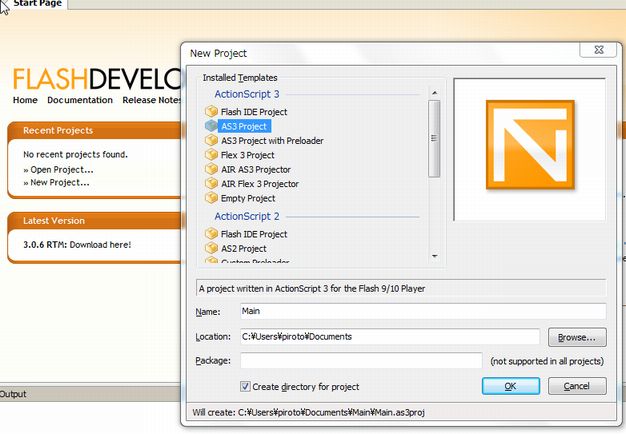The image size is (626, 434).
Task: Click the Flex 3 Project package icon
Action: pyautogui.click(x=211, y=155)
